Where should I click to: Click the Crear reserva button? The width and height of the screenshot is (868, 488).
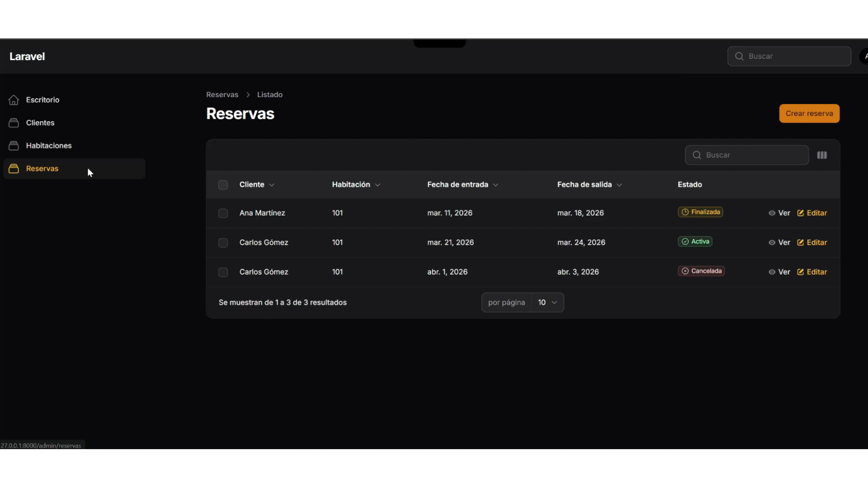(x=809, y=113)
